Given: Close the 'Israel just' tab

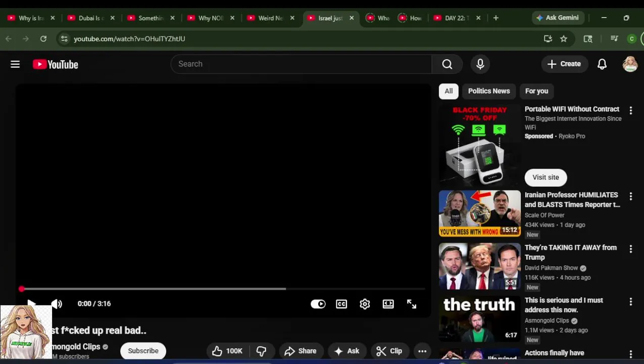Looking at the screenshot, I should (352, 18).
